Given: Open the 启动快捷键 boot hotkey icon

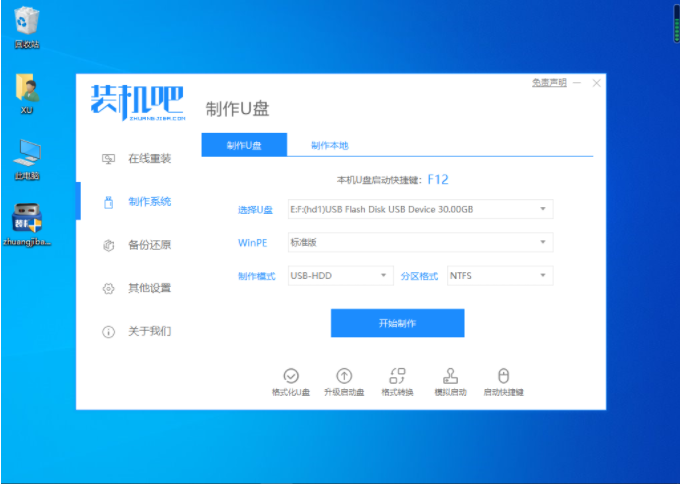Looking at the screenshot, I should coord(503,376).
